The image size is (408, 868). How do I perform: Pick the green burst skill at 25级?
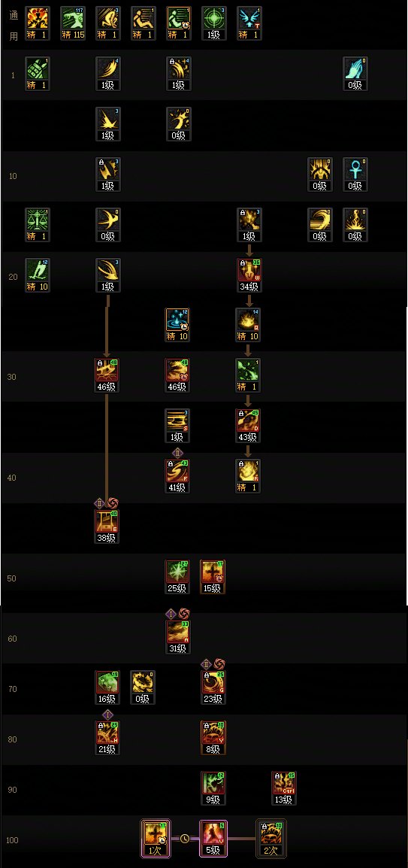point(177,578)
